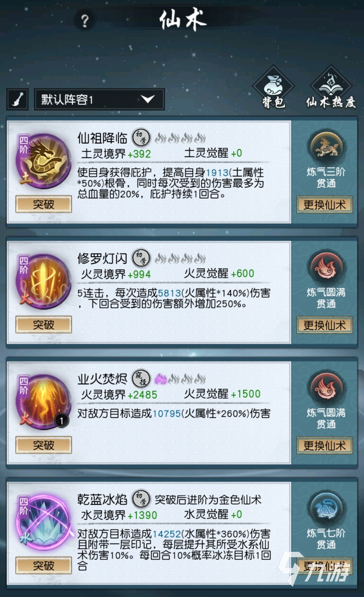Open the help question mark icon
Screen dimensions: 364x597
[x=85, y=21]
